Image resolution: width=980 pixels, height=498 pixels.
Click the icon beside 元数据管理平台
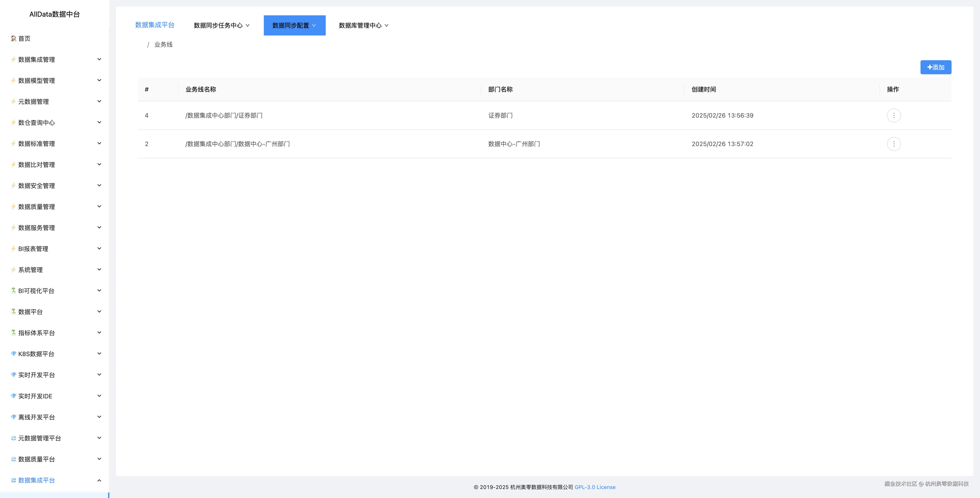point(13,438)
